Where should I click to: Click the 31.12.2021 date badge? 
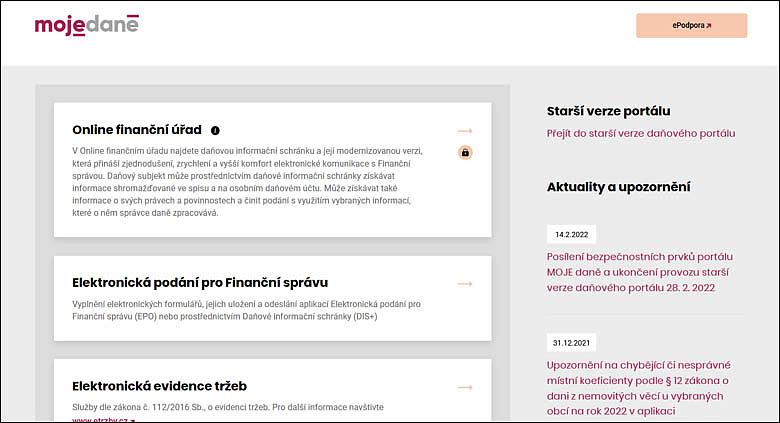[571, 343]
